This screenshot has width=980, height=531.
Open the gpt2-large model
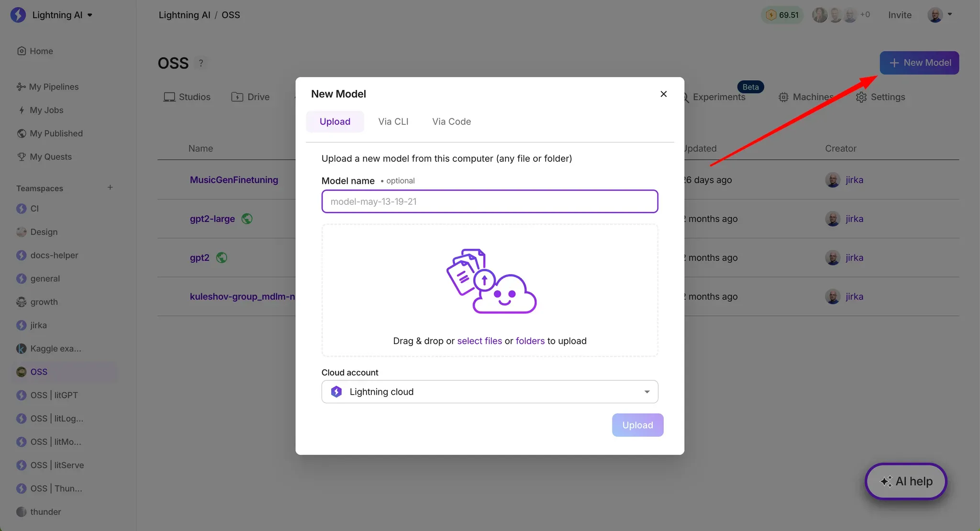[212, 219]
